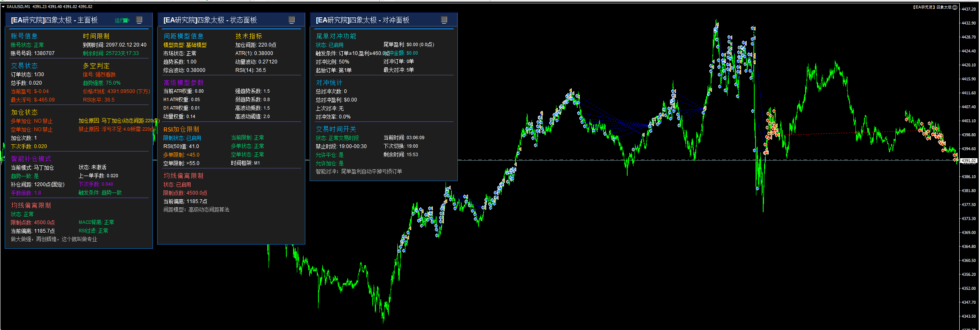Click the 高波动阈值: 2.0 parameter
This screenshot has height=330, width=980.
coord(252,116)
